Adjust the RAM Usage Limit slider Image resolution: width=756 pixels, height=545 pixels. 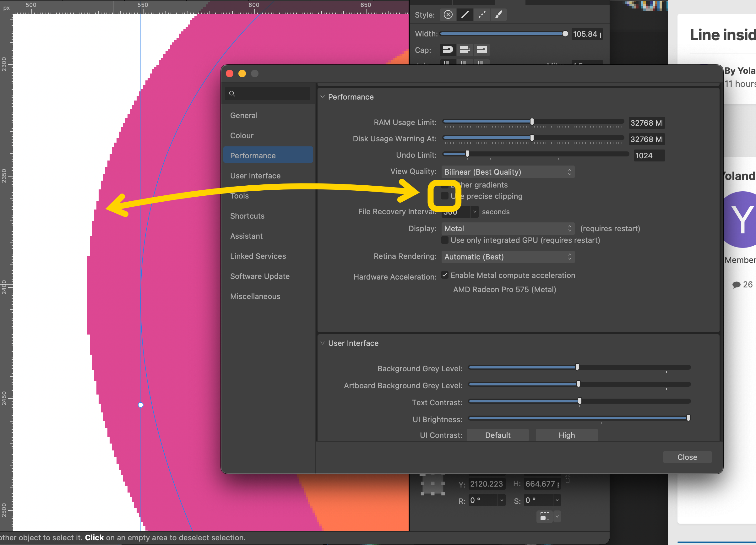532,122
